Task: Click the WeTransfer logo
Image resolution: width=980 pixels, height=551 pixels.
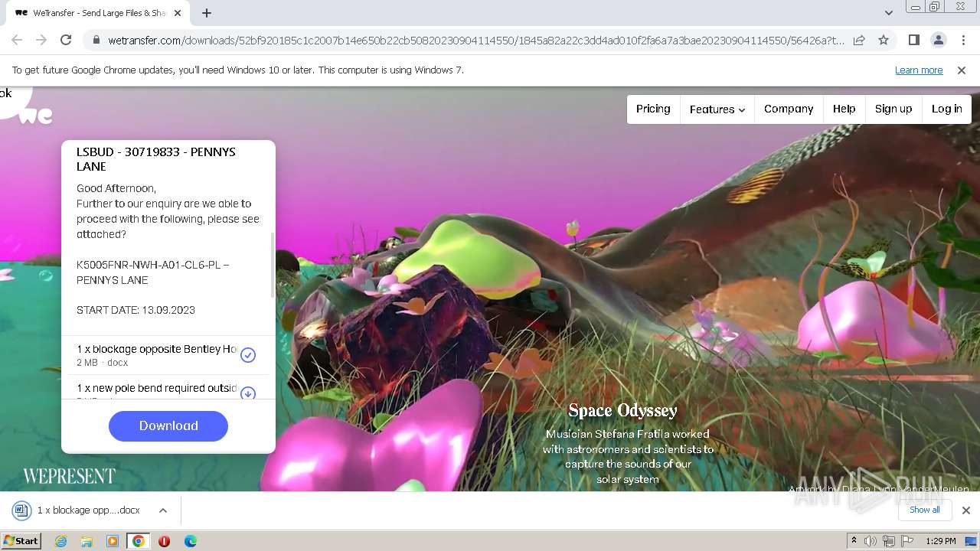Action: point(36,116)
